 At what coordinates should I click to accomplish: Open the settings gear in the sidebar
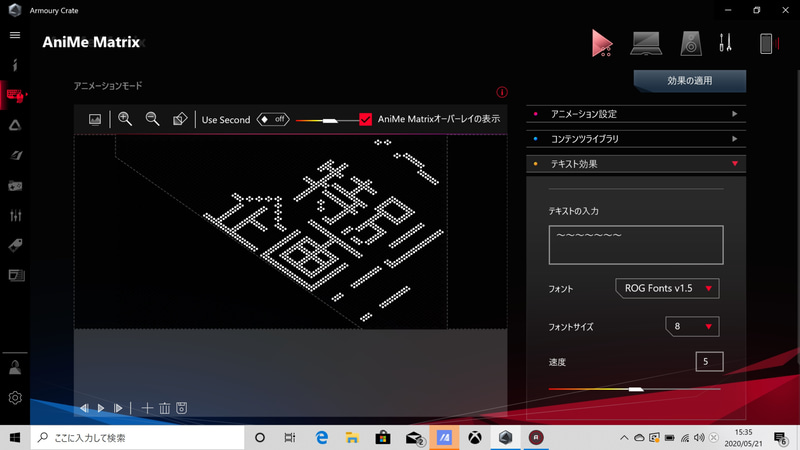pyautogui.click(x=15, y=397)
